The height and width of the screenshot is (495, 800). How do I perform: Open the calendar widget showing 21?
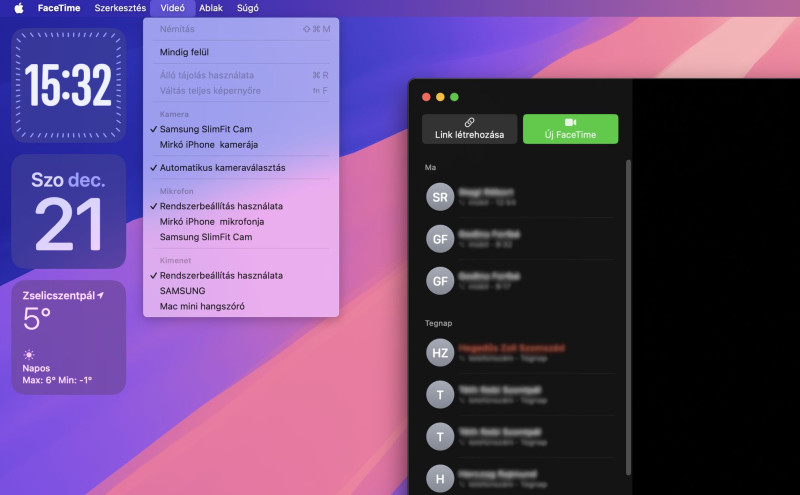68,211
